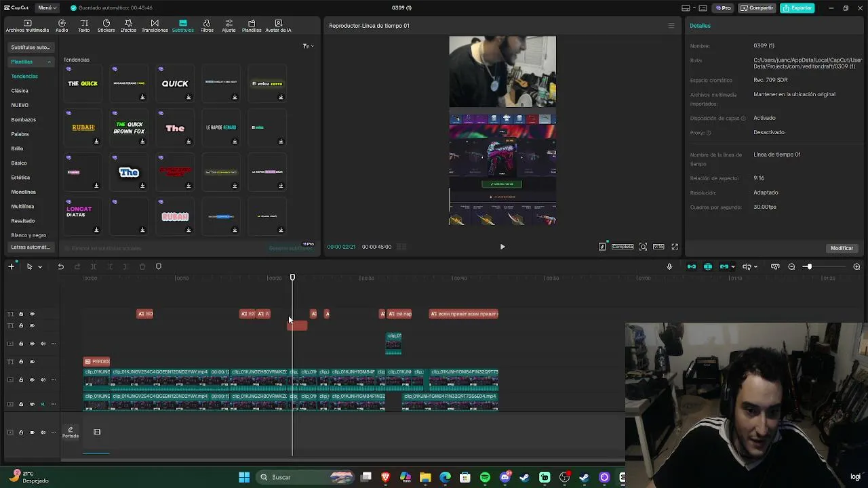This screenshot has height=488, width=868.
Task: Click the redo arrow icon
Action: coord(77,266)
